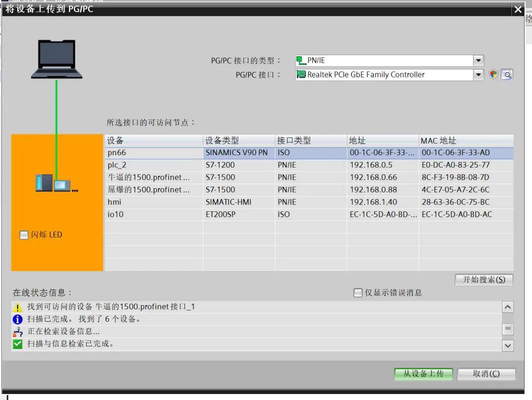The image size is (532, 400).
Task: Click the 地址 column header
Action: [x=383, y=140]
